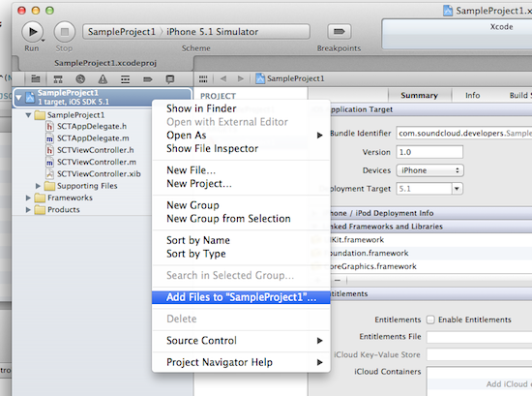
Task: Select SCTAppDelegate.h file
Action: [92, 126]
